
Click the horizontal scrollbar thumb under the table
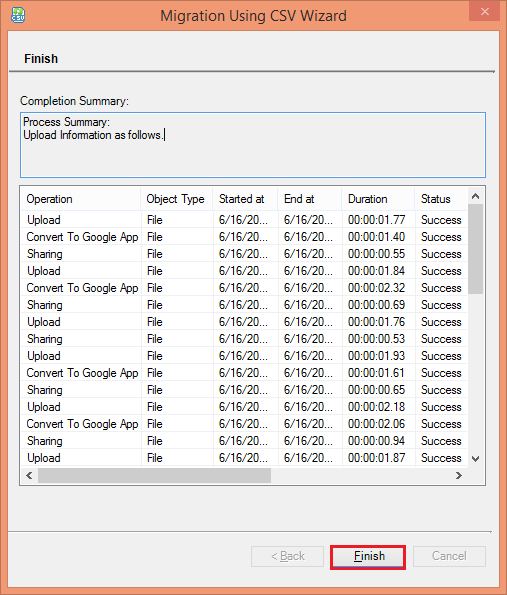[x=154, y=475]
